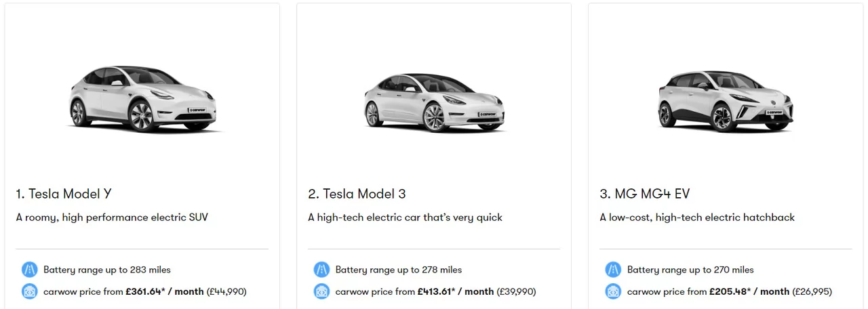Click the Tesla Model Y car image
The width and height of the screenshot is (868, 309).
point(143,99)
